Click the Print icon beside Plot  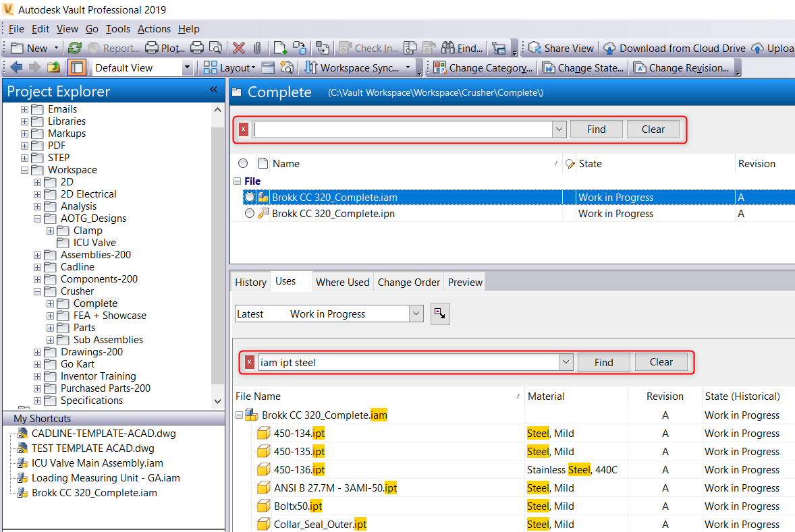pyautogui.click(x=196, y=48)
